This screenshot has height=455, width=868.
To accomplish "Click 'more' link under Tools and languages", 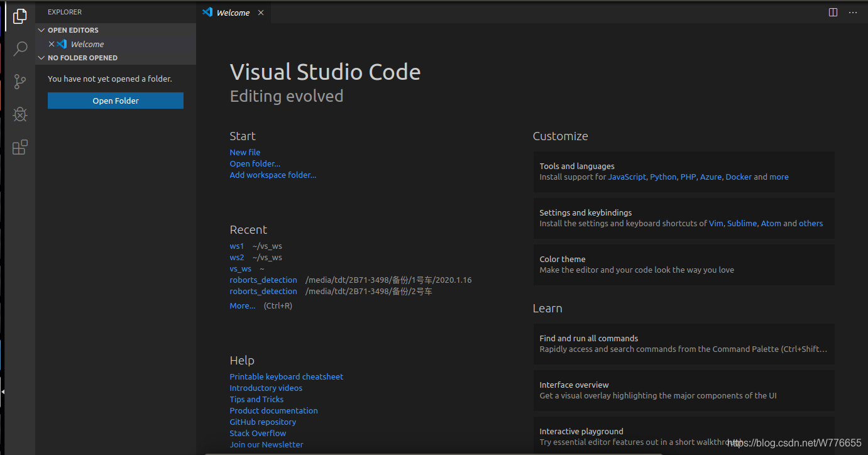I will [779, 177].
